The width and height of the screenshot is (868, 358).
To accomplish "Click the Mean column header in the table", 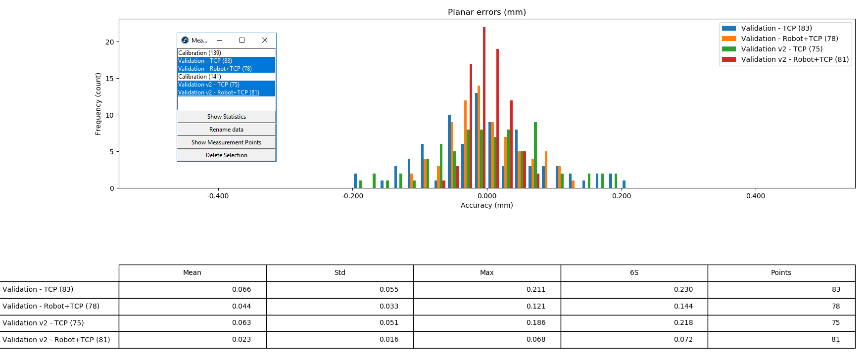I will click(192, 273).
